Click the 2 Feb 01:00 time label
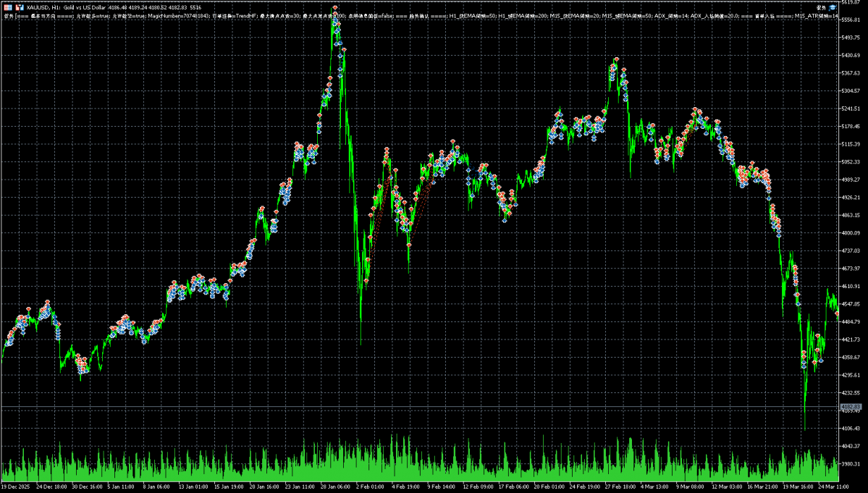 pos(369,487)
